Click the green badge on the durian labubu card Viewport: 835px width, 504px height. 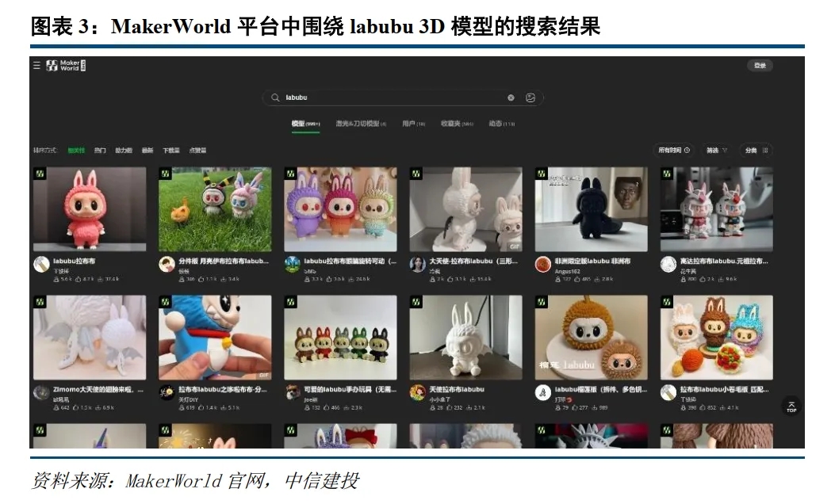pos(542,302)
